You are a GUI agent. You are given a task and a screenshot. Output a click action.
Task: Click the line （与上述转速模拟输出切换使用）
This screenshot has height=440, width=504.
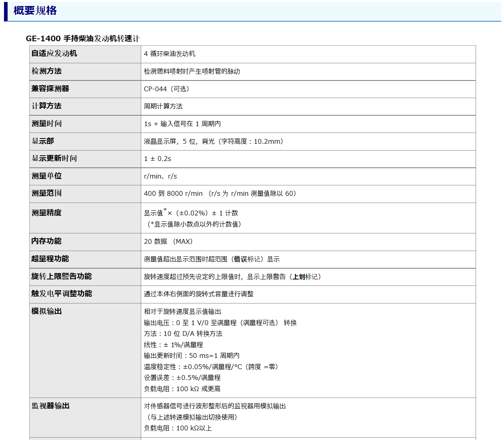(192, 417)
